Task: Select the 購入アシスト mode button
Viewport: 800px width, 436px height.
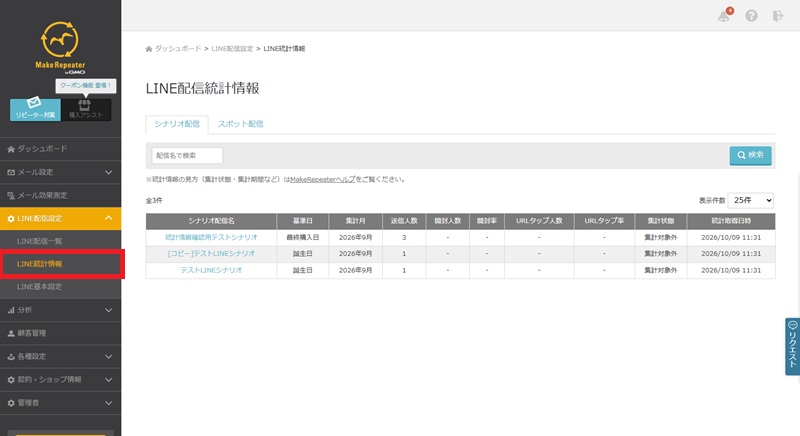Action: click(x=86, y=109)
